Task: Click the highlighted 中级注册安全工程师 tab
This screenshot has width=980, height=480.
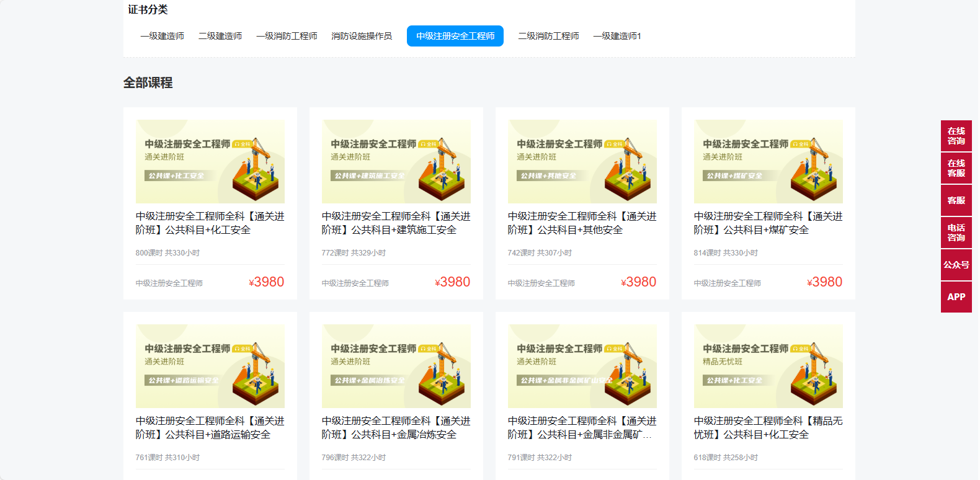Action: [455, 36]
